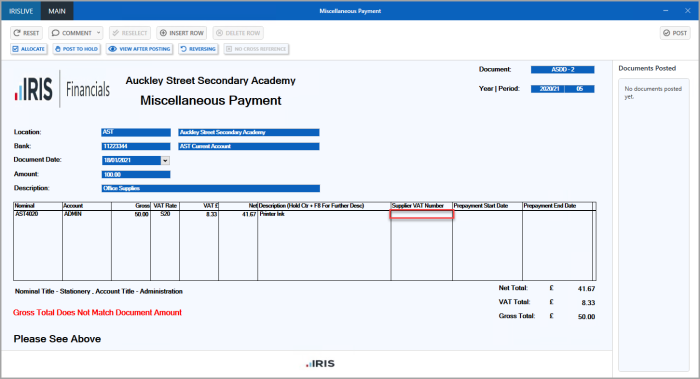This screenshot has height=379, width=700.
Task: Switch to the IRISLIVE tab
Action: 21,11
